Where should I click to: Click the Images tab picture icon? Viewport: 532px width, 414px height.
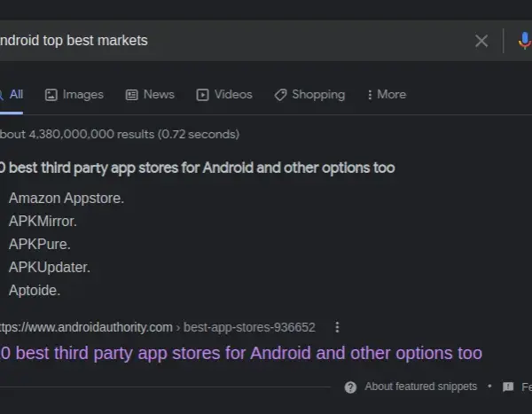click(51, 95)
